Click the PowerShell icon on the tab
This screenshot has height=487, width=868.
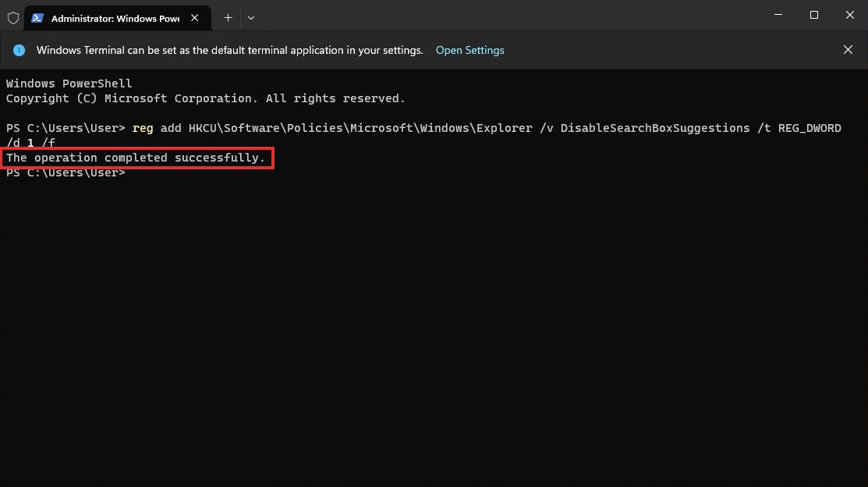(x=37, y=18)
